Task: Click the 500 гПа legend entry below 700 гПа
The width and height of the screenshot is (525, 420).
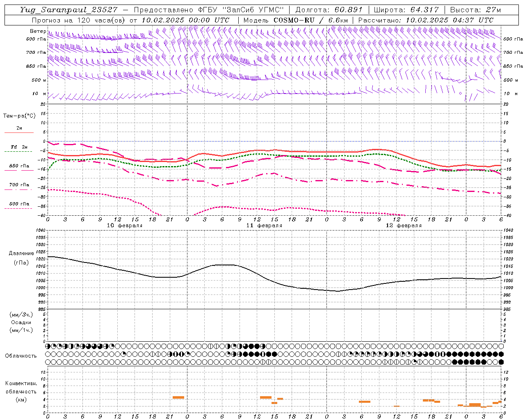Action: (x=19, y=204)
